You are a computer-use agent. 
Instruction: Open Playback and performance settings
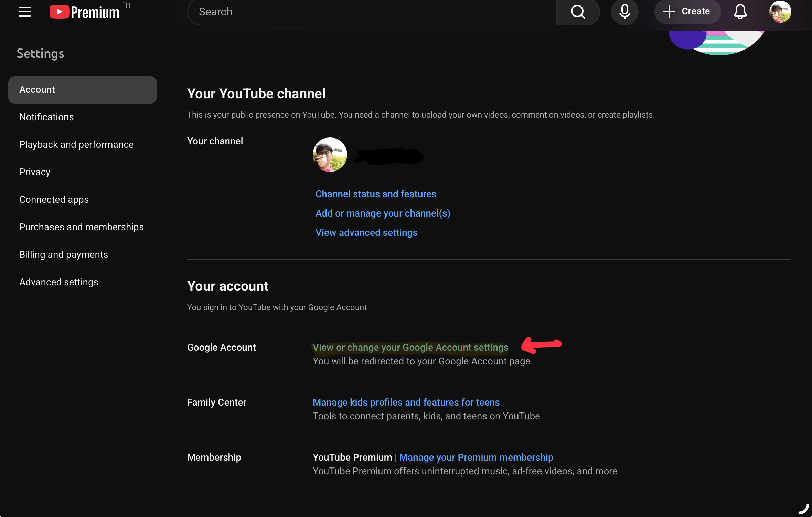click(x=76, y=145)
